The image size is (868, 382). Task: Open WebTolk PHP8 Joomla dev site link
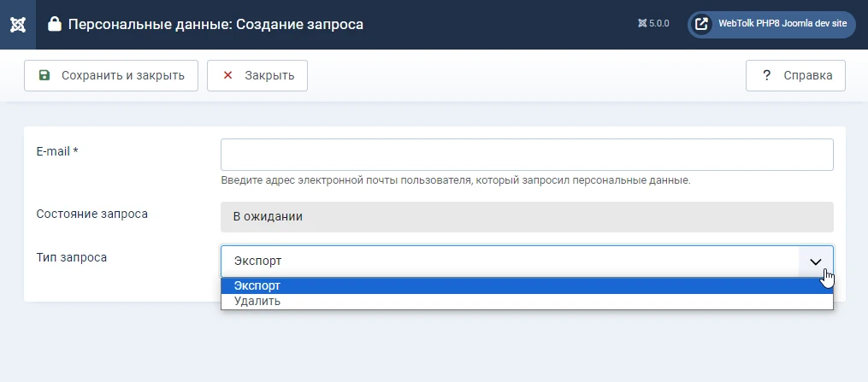771,24
